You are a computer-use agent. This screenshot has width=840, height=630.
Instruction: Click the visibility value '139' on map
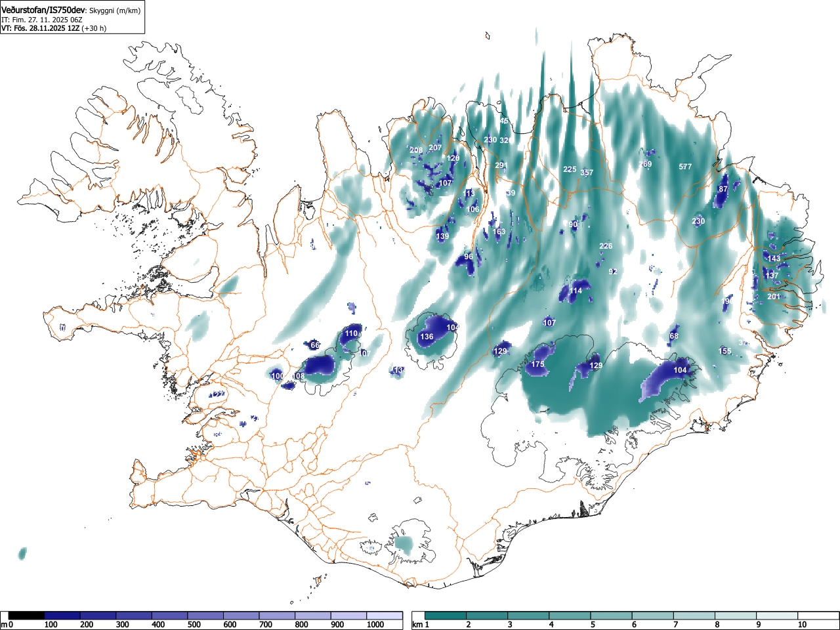(443, 236)
